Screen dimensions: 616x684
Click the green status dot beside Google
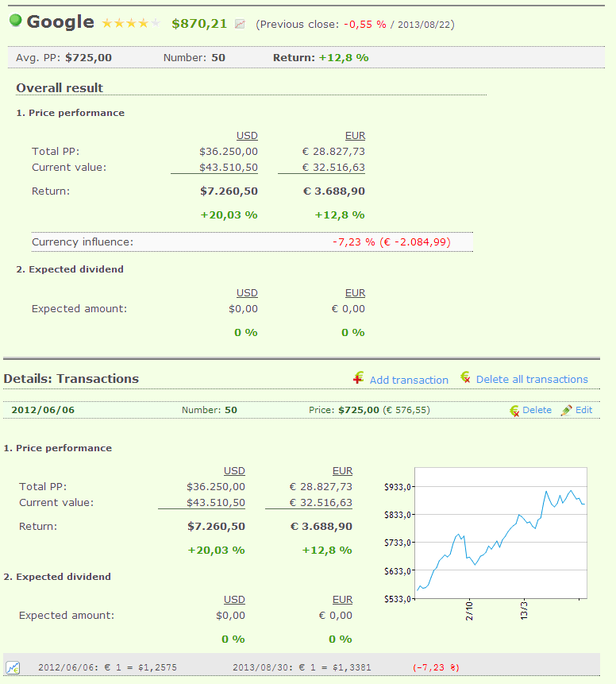click(16, 21)
